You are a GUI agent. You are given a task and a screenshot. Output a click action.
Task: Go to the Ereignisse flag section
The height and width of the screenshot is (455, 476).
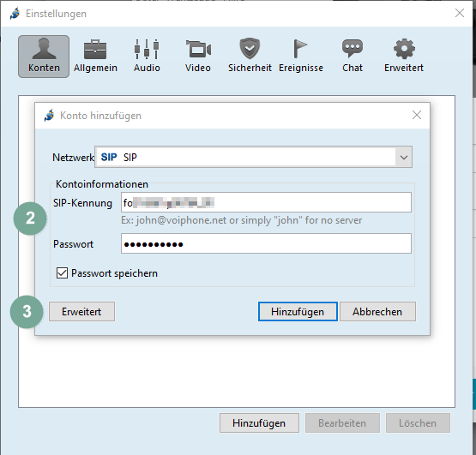301,57
